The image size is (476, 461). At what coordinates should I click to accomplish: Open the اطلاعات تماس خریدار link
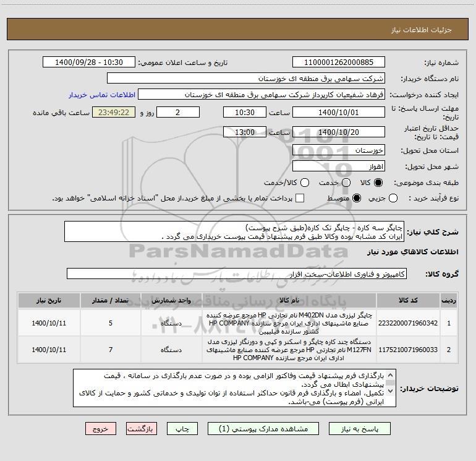(102, 95)
